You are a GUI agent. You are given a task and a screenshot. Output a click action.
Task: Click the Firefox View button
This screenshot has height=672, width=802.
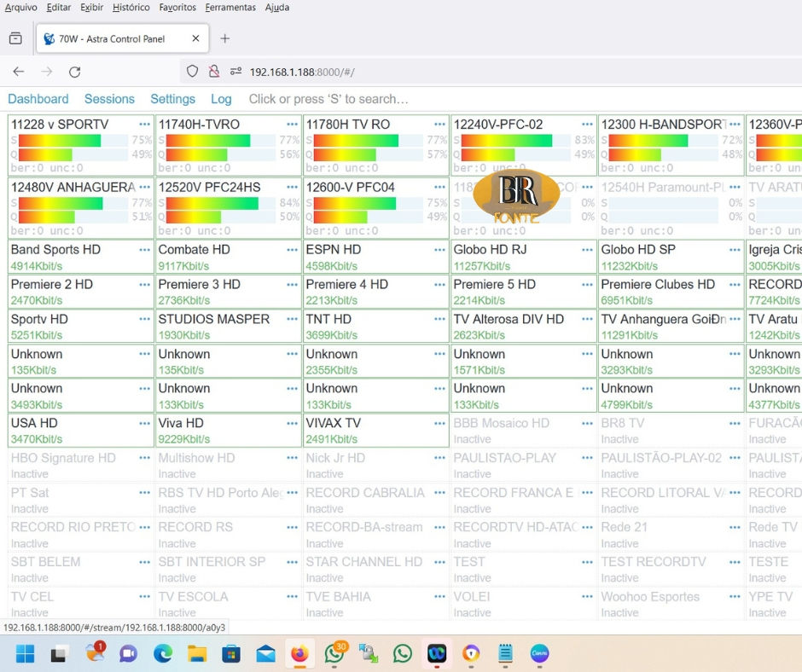click(16, 38)
